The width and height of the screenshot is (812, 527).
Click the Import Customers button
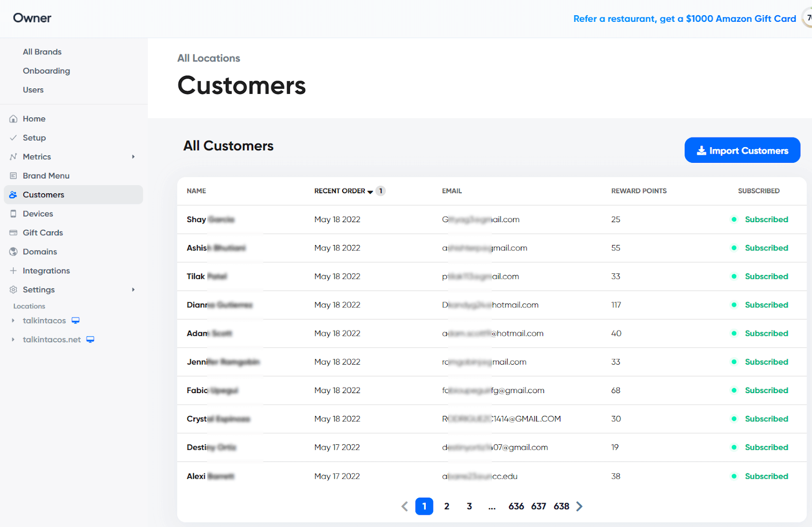click(742, 150)
